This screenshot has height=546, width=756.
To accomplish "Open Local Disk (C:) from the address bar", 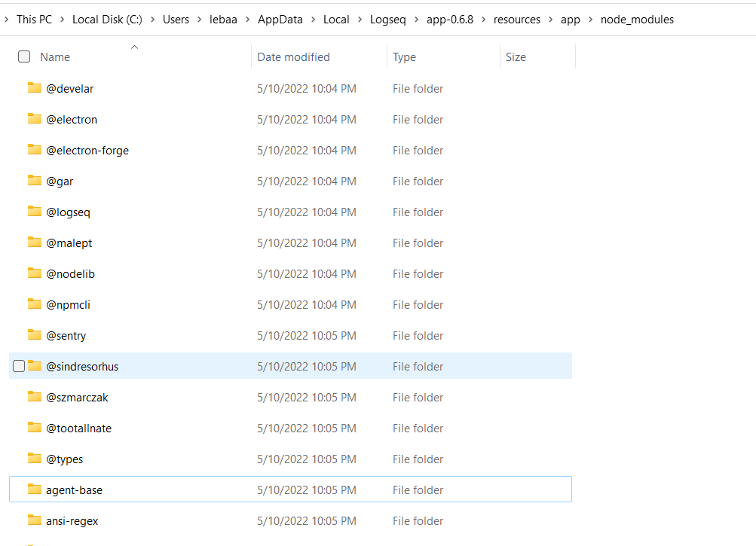I will click(108, 19).
